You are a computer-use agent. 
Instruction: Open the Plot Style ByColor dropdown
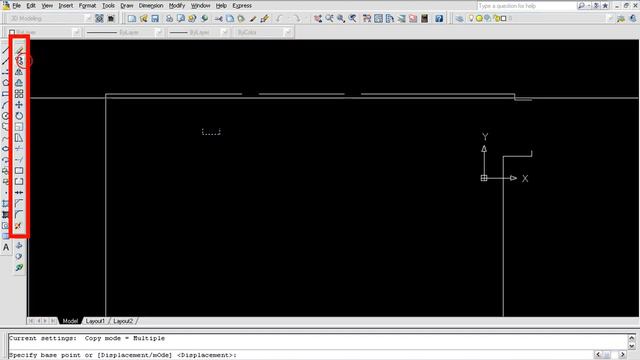[x=288, y=32]
